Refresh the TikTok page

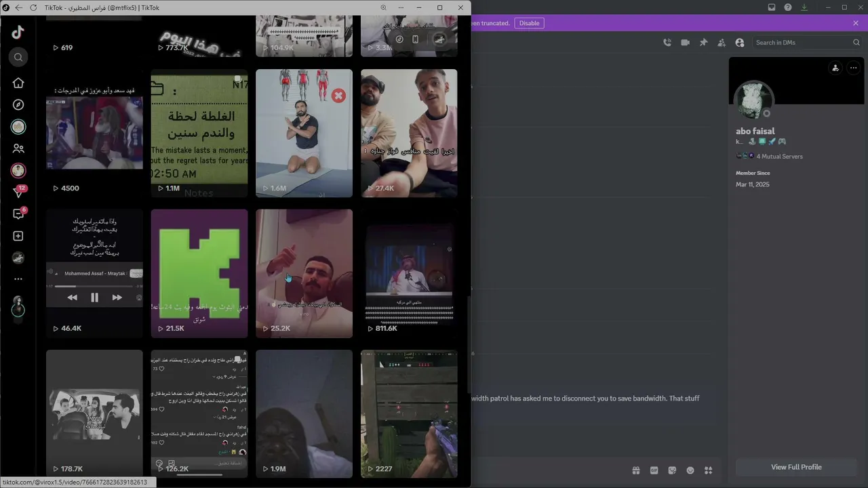click(33, 7)
